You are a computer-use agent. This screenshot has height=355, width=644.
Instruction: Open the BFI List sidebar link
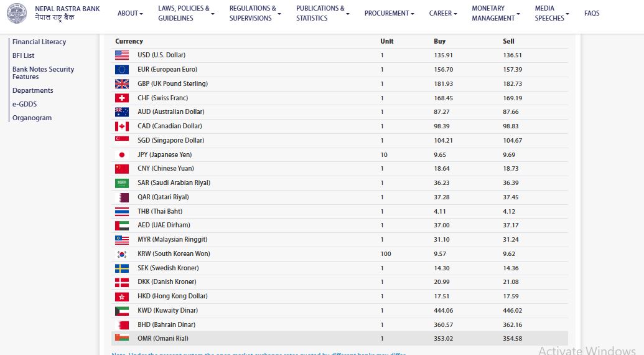(x=24, y=55)
